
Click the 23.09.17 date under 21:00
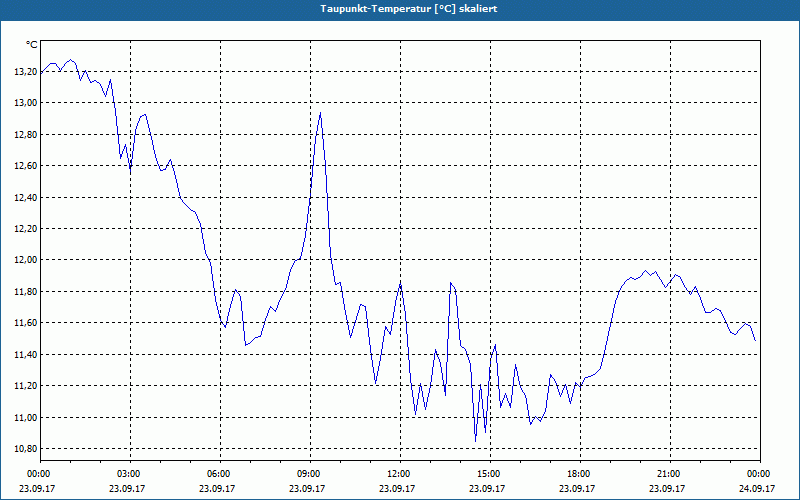667,488
